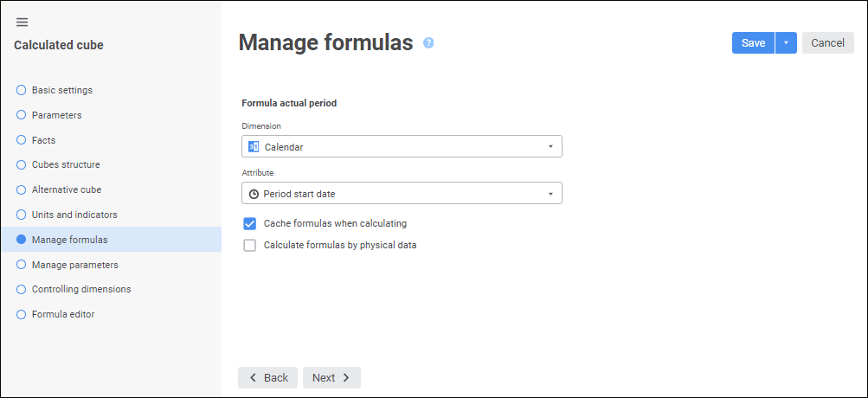Open Controlling dimensions section
This screenshot has height=398, width=868.
tap(81, 290)
